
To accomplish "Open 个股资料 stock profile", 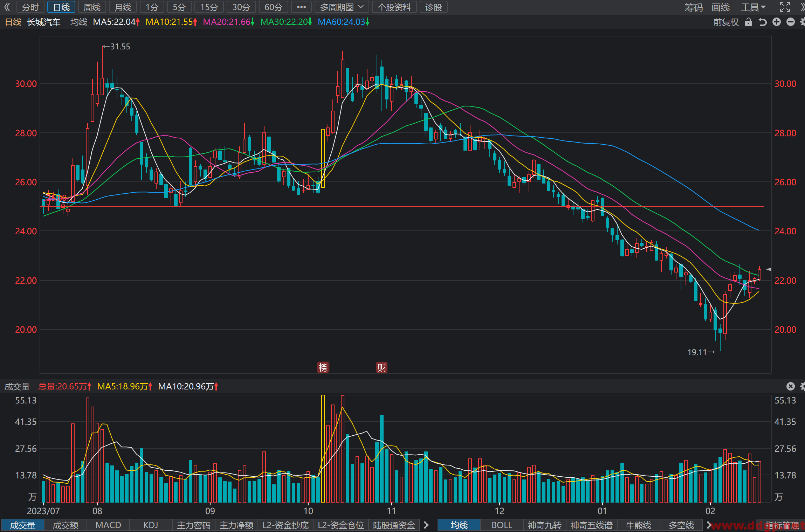I will pos(394,7).
